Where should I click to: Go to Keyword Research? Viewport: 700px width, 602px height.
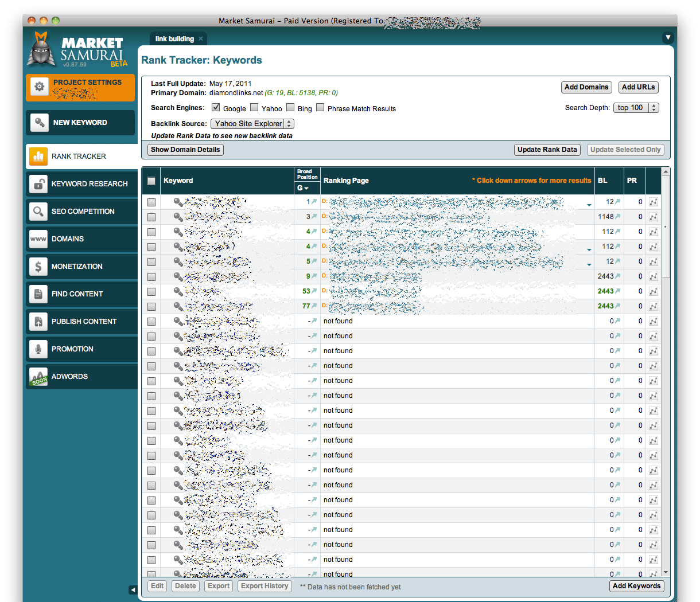click(81, 184)
